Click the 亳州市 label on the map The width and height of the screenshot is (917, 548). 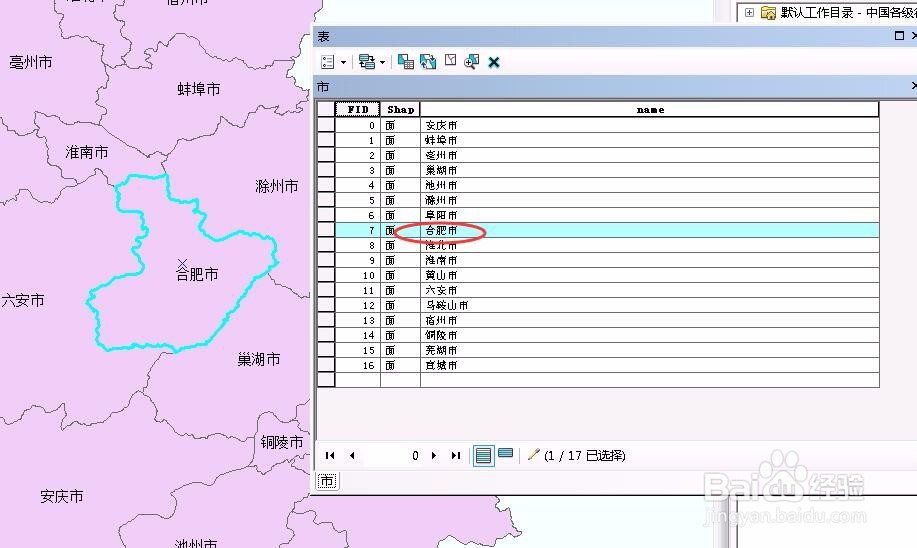30,62
